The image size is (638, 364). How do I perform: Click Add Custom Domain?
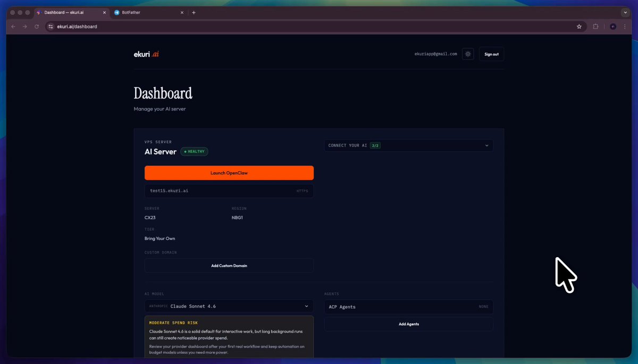click(229, 265)
